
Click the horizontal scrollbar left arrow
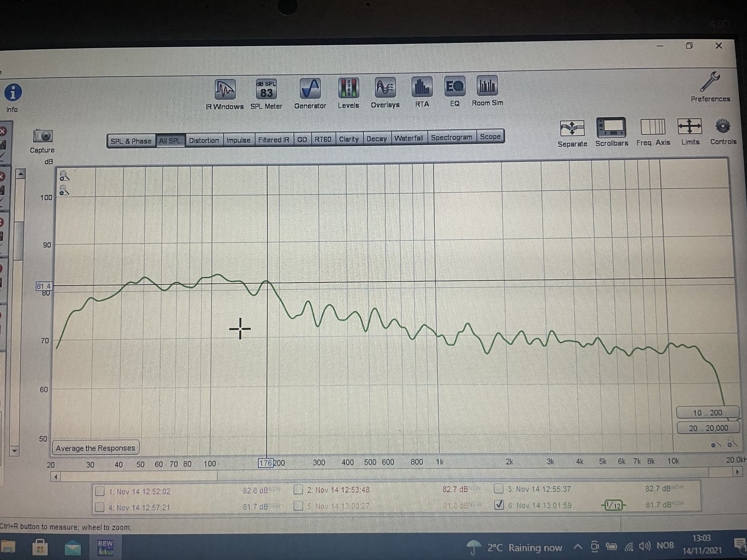click(56, 477)
